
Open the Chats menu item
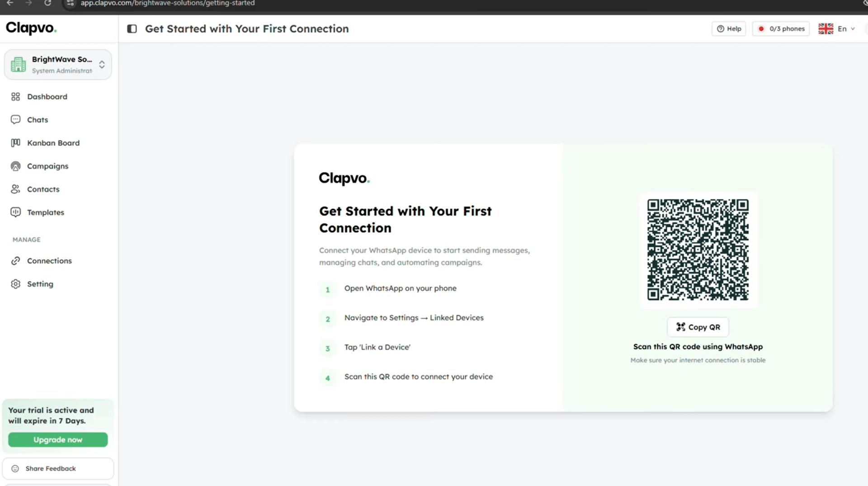coord(38,120)
